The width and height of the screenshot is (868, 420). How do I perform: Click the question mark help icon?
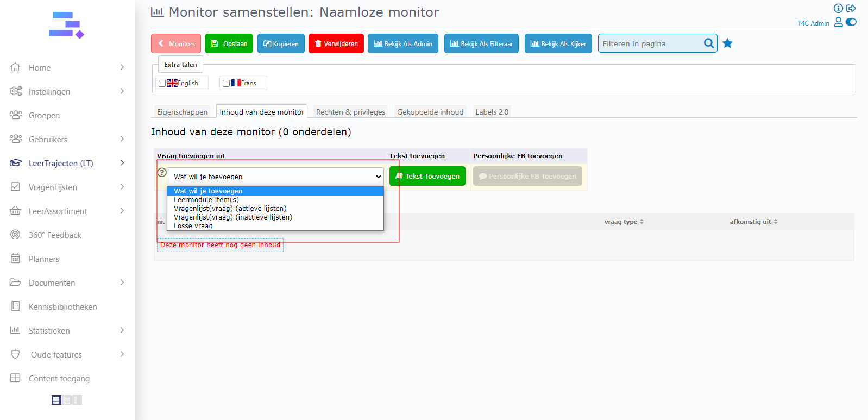(x=162, y=172)
